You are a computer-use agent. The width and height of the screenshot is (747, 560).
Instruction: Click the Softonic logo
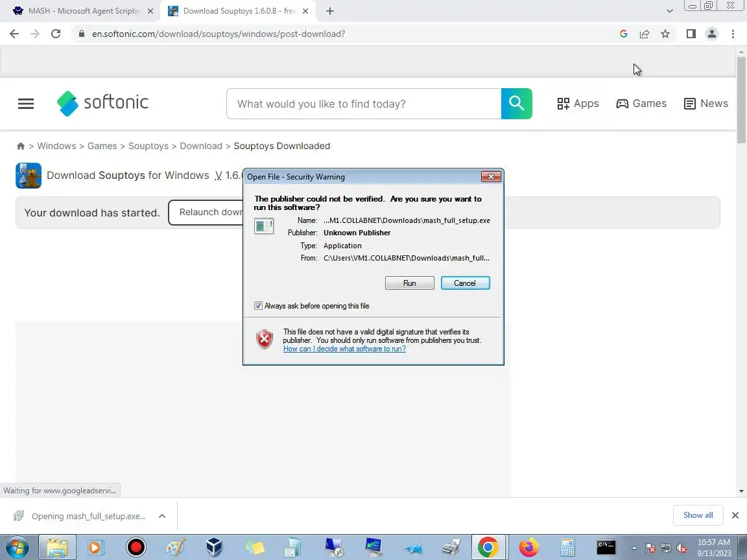pos(103,103)
